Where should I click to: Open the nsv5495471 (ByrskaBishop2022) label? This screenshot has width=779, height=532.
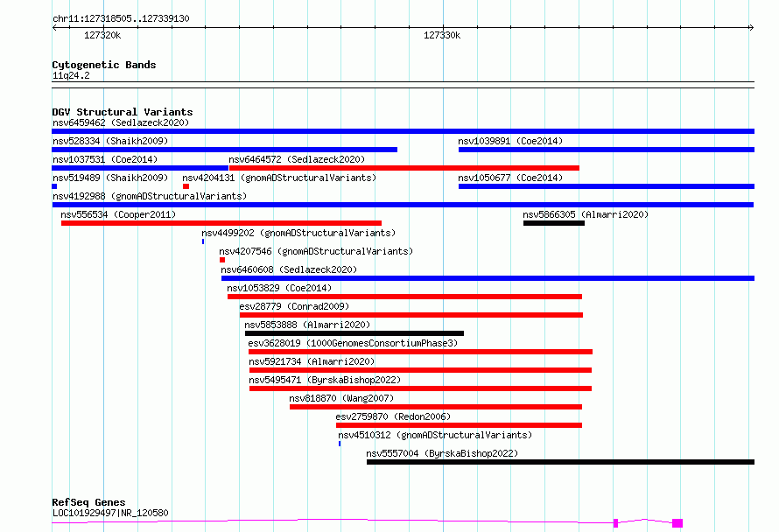tap(325, 380)
